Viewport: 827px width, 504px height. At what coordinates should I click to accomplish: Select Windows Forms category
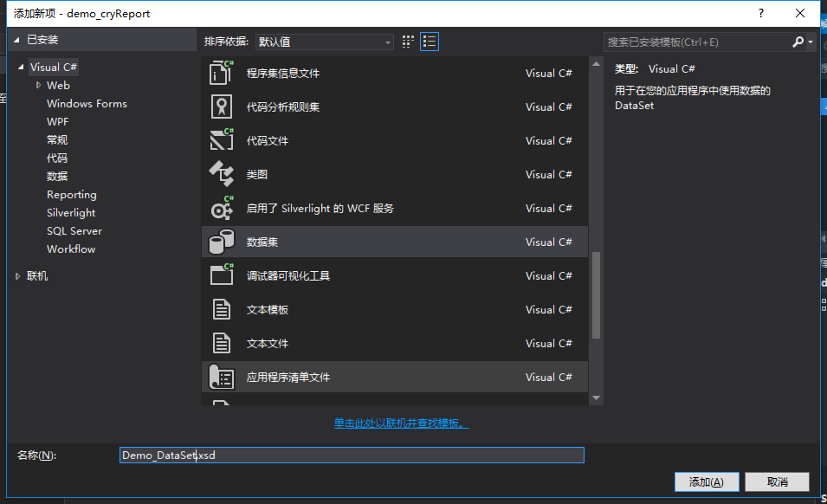tap(87, 103)
